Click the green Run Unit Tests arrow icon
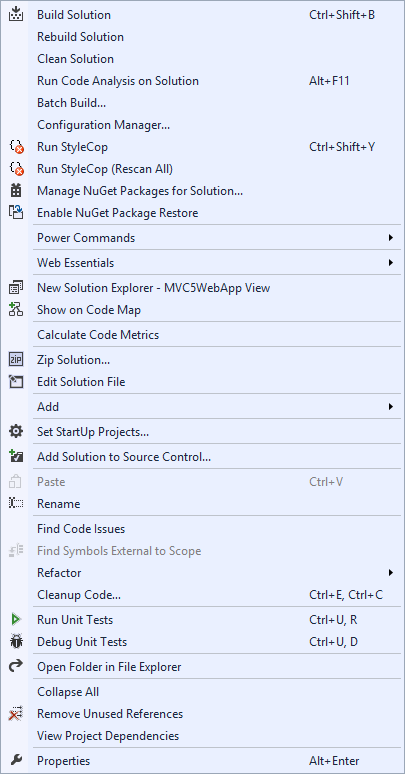This screenshot has height=774, width=405. point(16,619)
